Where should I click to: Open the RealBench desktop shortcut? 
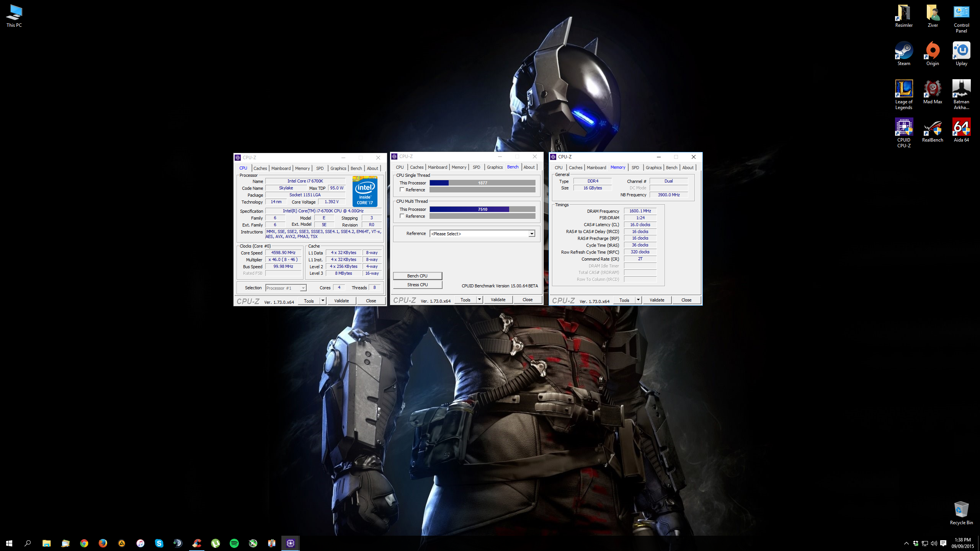[933, 130]
